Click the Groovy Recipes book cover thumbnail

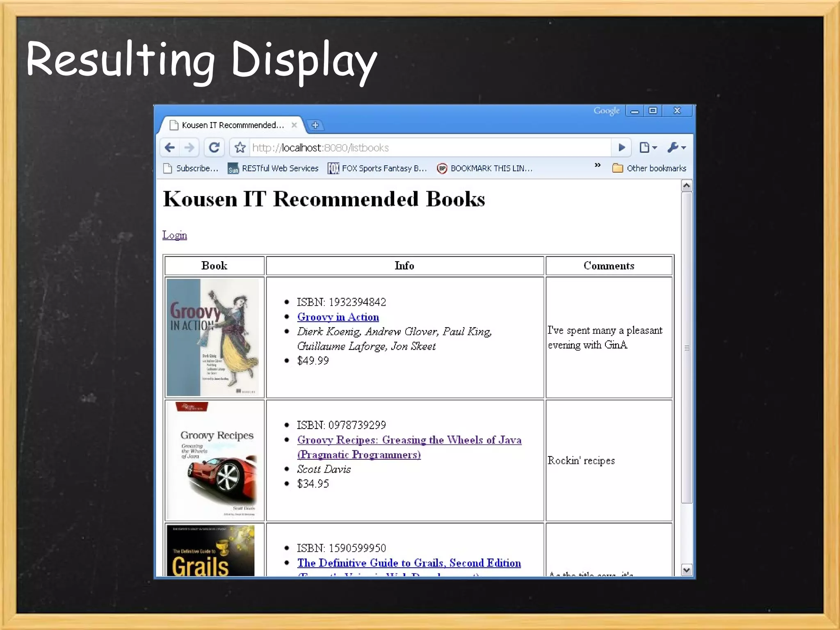click(x=215, y=460)
